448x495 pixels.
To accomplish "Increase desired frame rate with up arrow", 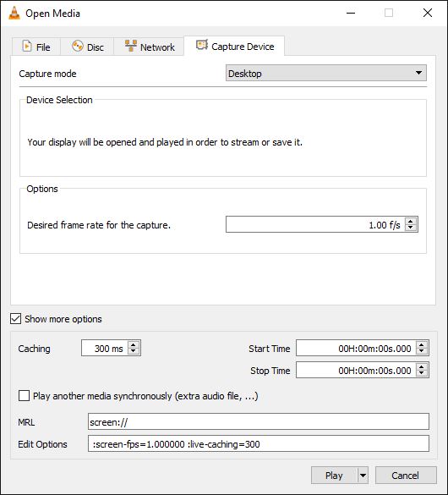I will pyautogui.click(x=411, y=221).
